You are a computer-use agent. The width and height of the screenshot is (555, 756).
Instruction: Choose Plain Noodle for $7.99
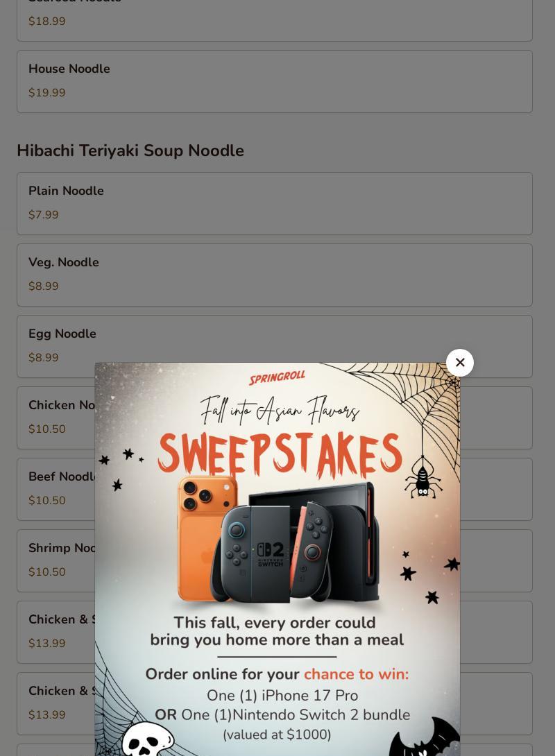(274, 203)
